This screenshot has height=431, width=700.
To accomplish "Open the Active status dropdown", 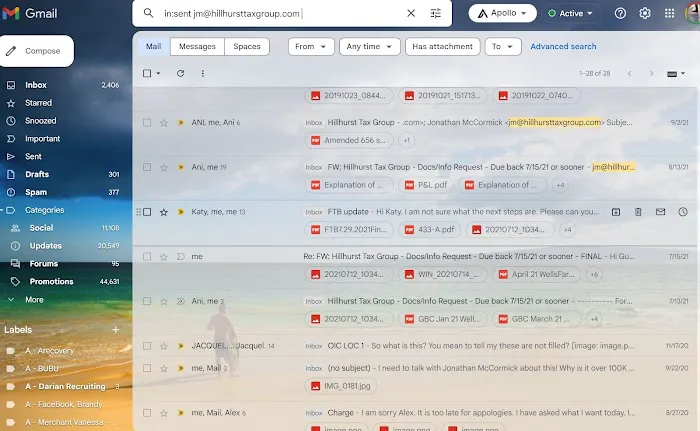I will 570,14.
